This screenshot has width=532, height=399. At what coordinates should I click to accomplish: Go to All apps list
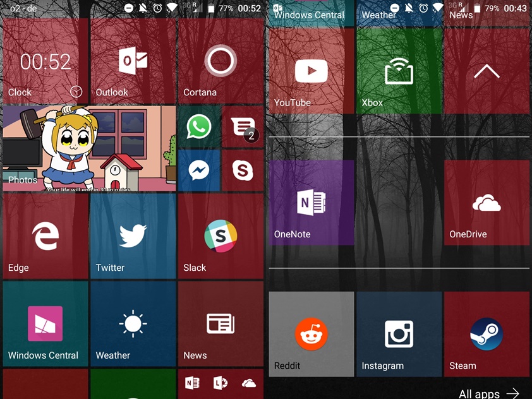(x=489, y=393)
